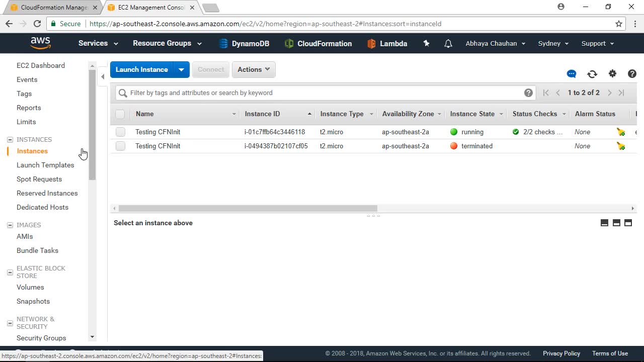Reload the browser page
The width and height of the screenshot is (644, 362).
coord(37,24)
